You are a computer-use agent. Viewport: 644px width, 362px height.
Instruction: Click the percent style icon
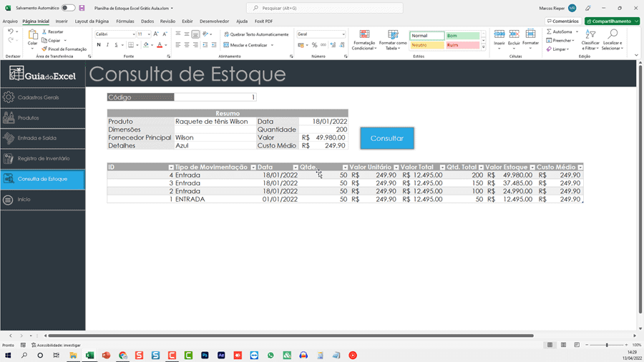point(314,45)
